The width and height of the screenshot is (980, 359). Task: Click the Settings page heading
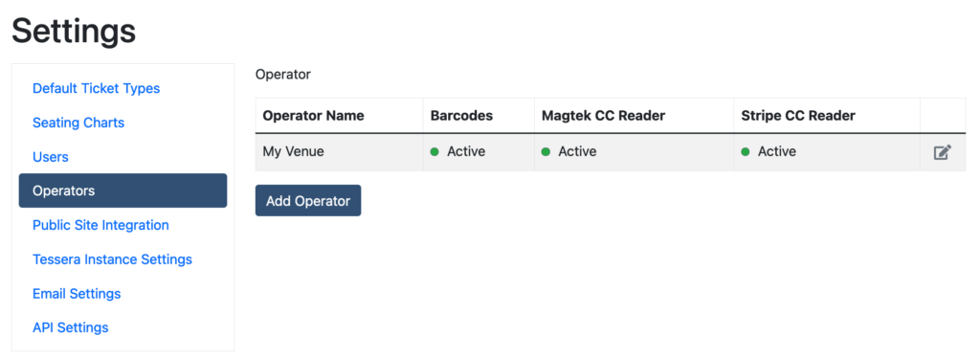click(74, 31)
